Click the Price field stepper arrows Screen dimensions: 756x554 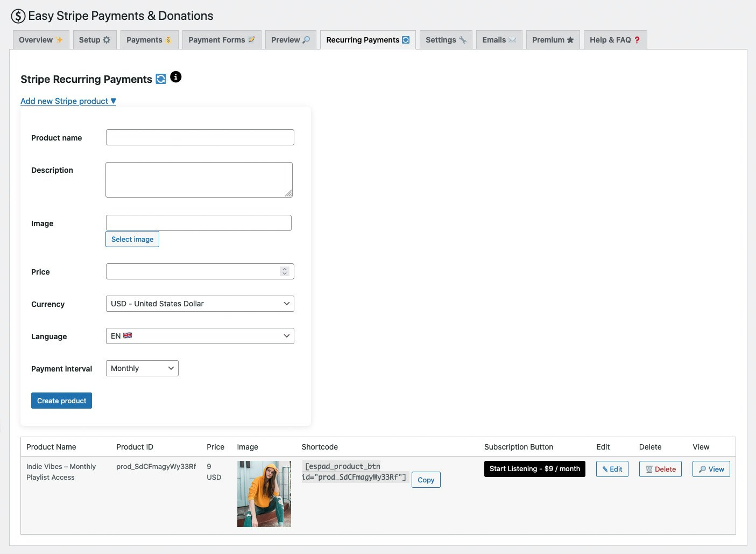click(x=285, y=271)
